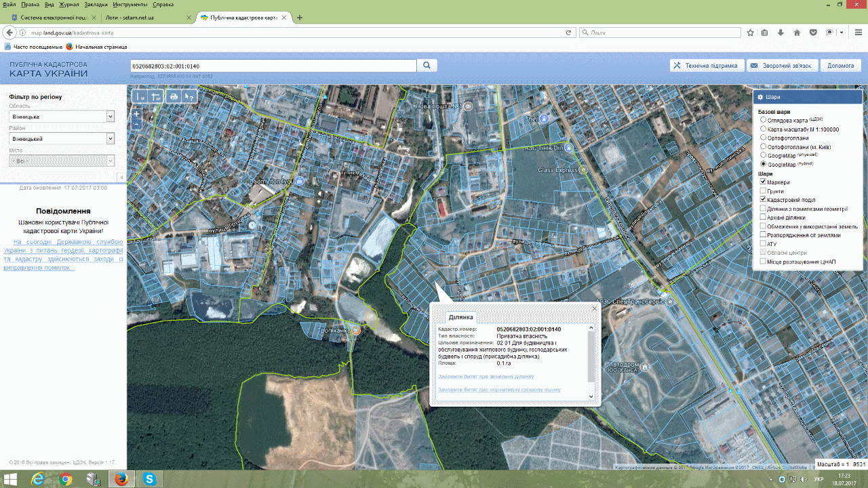Select GoogleMap hybrid base layer
Image resolution: width=868 pixels, height=488 pixels.
pos(764,164)
